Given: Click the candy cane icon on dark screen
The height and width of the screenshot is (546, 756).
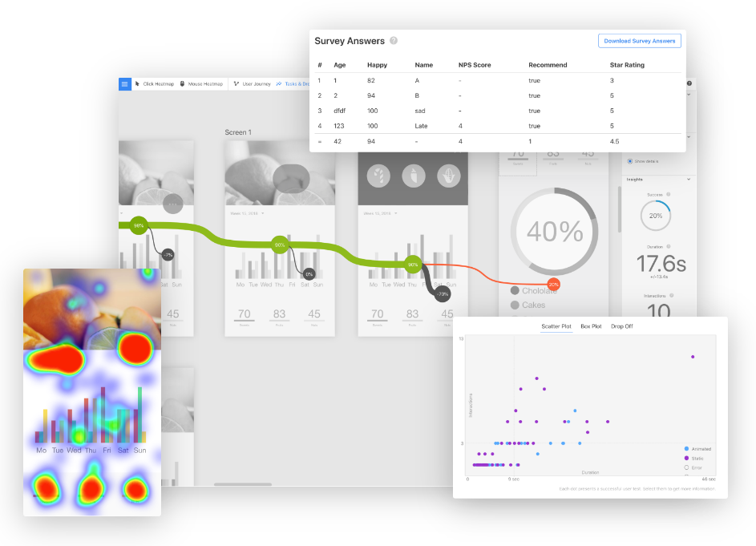Looking at the screenshot, I should (378, 176).
